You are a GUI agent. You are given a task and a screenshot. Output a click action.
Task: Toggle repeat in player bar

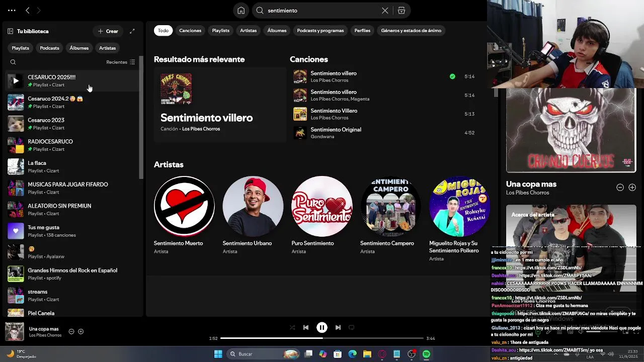(352, 327)
